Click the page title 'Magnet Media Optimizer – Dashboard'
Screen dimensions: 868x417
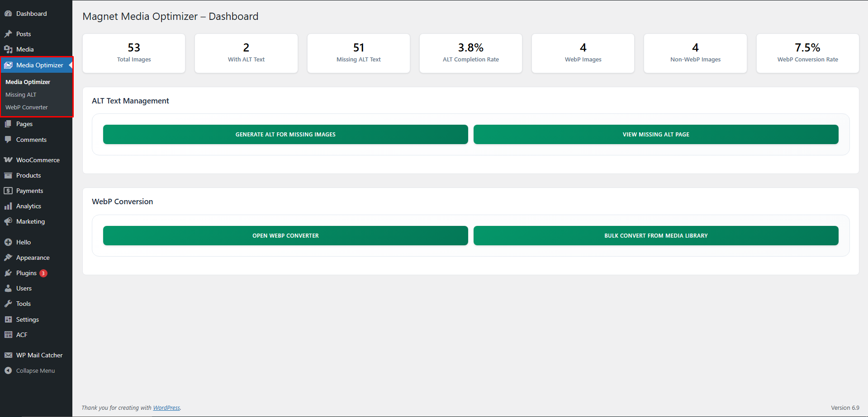tap(171, 16)
